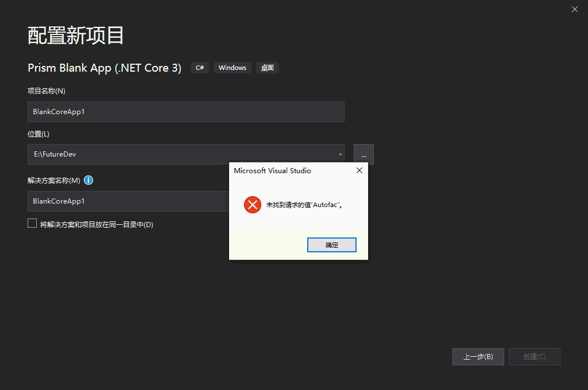Click the 项目名称(N) label
The height and width of the screenshot is (390, 588).
pyautogui.click(x=47, y=91)
